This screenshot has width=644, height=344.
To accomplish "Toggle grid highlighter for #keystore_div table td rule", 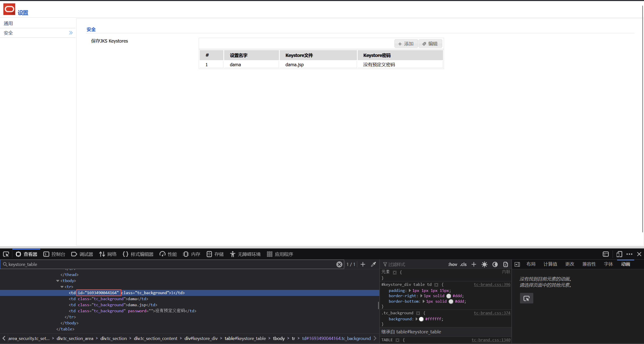I will tap(436, 285).
